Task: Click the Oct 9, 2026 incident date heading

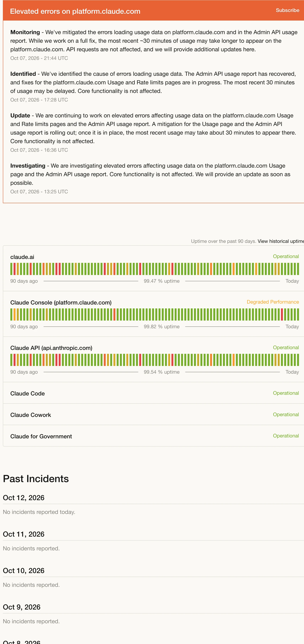Action: [x=21, y=607]
